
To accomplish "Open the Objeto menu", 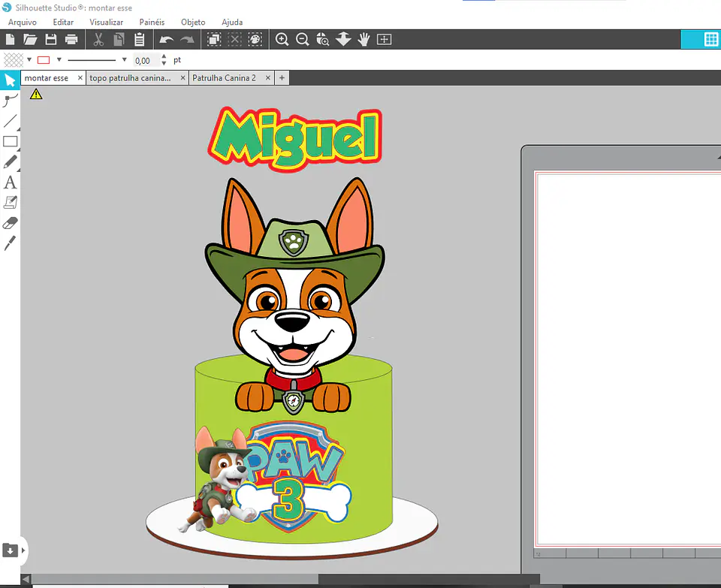I will (193, 22).
